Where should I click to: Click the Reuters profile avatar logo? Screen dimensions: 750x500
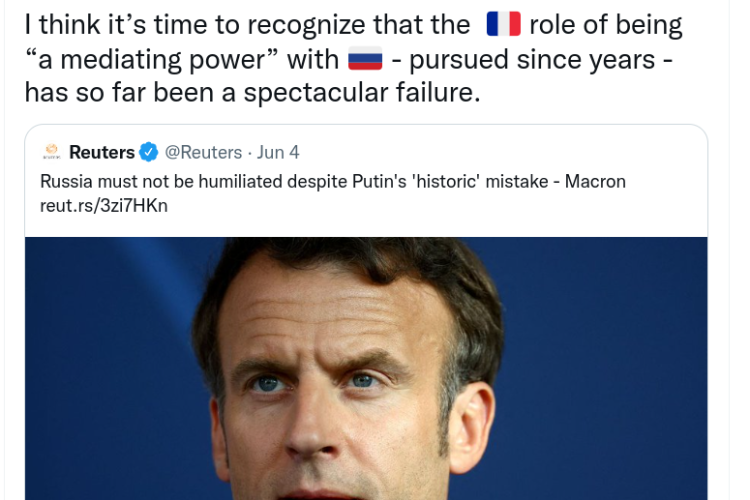pos(52,152)
